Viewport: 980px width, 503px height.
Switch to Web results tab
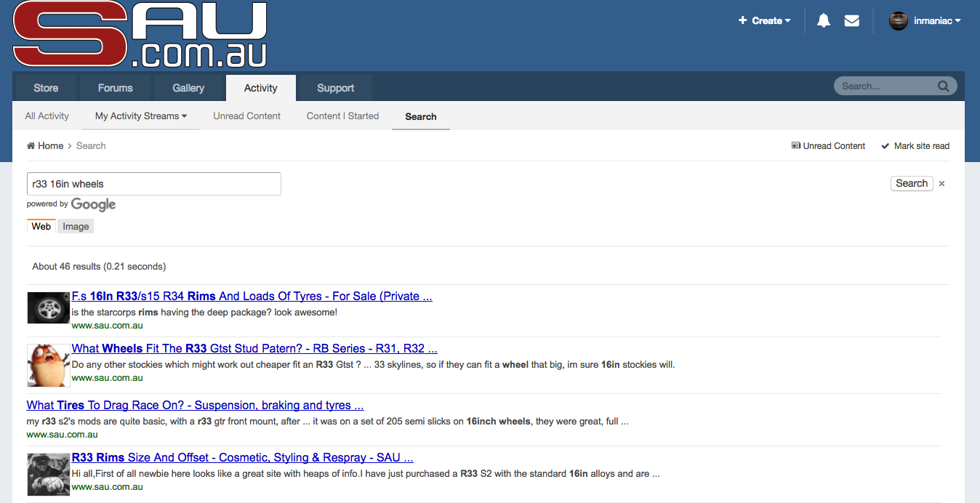(41, 226)
